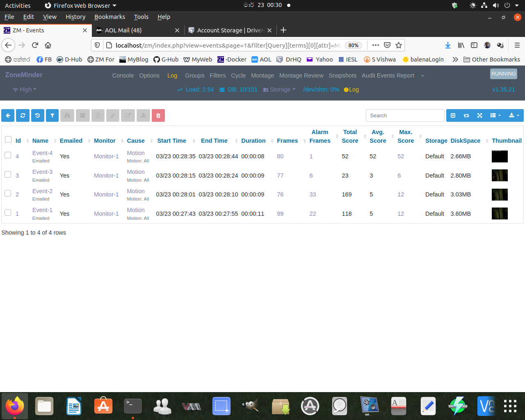Screen dimensions: 525x420
Task: Open the Console nav link
Action: tap(123, 75)
